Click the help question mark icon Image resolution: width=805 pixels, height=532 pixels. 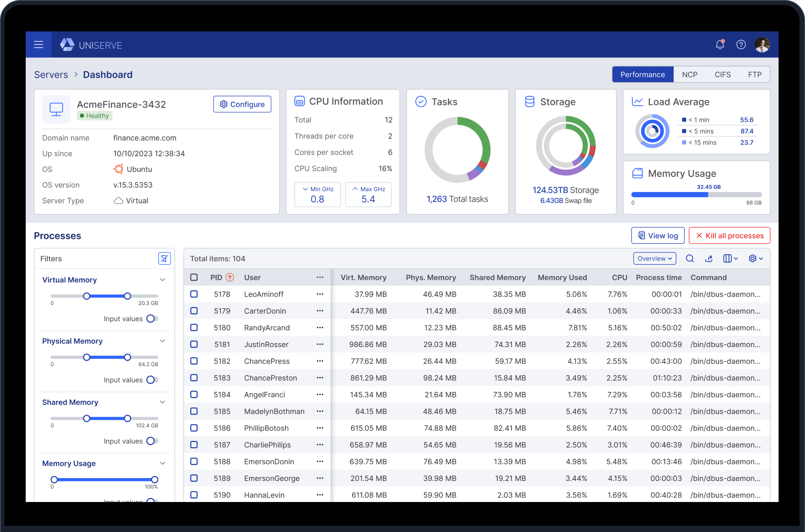(x=741, y=45)
